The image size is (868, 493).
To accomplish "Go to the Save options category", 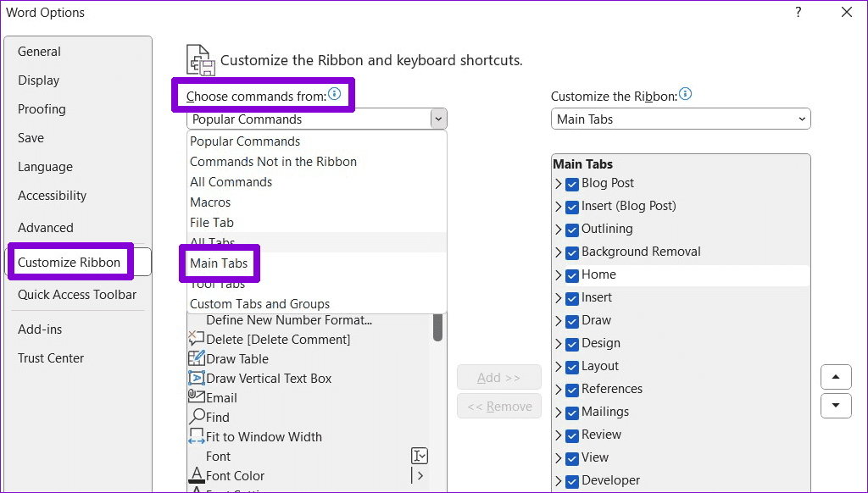I will click(78, 138).
